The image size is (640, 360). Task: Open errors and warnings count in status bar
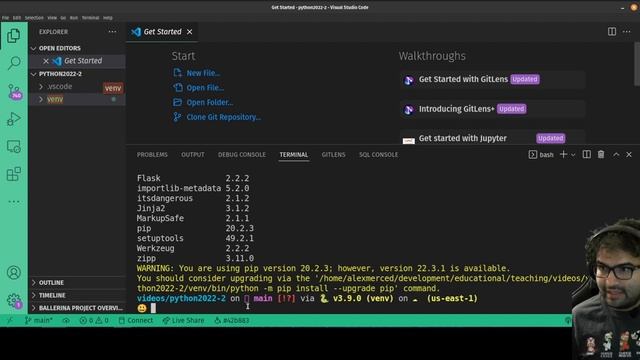pyautogui.click(x=93, y=320)
